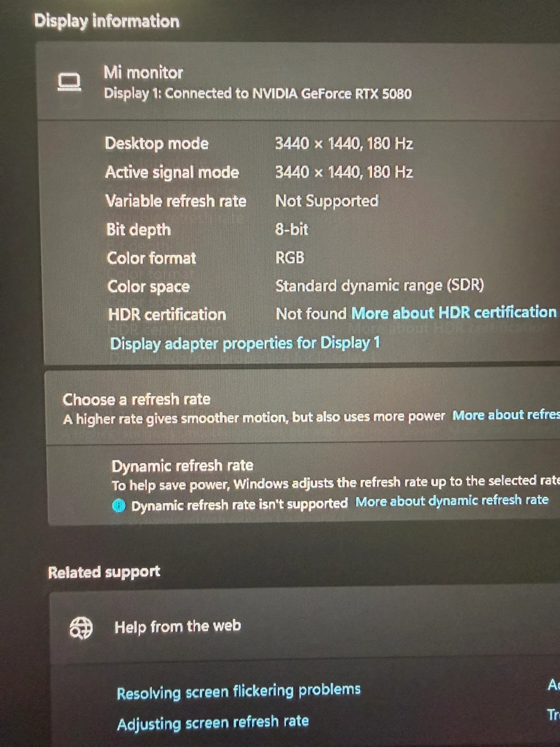Screen dimensions: 560x747
Task: Click the Variable refresh rate Not Supported text
Action: pos(327,201)
